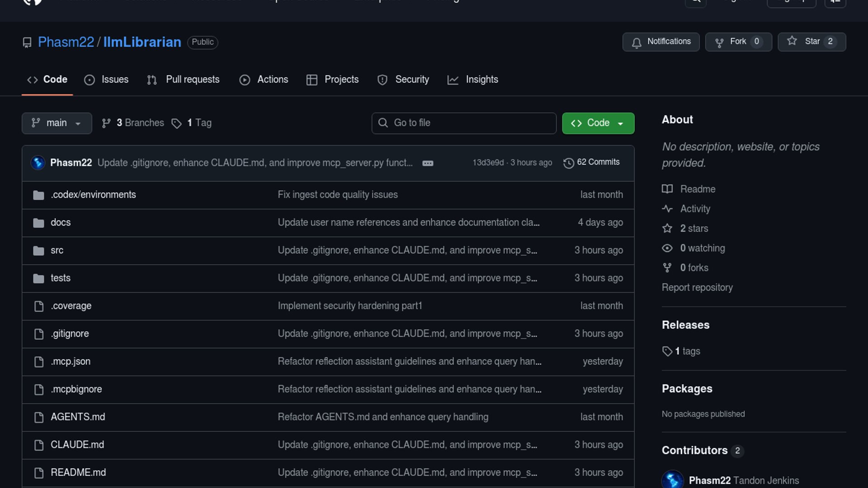Open the Security tab shield icon
The height and width of the screenshot is (488, 868).
382,80
